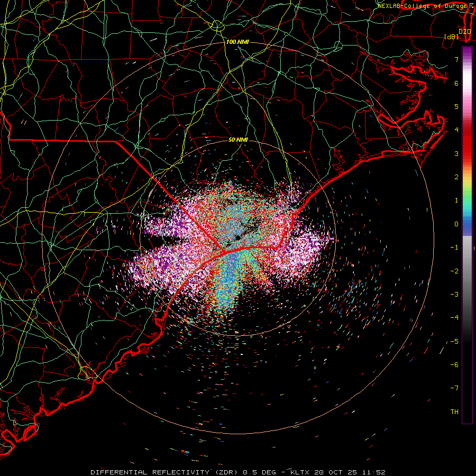Click the '2' value on the color scale

456,177
